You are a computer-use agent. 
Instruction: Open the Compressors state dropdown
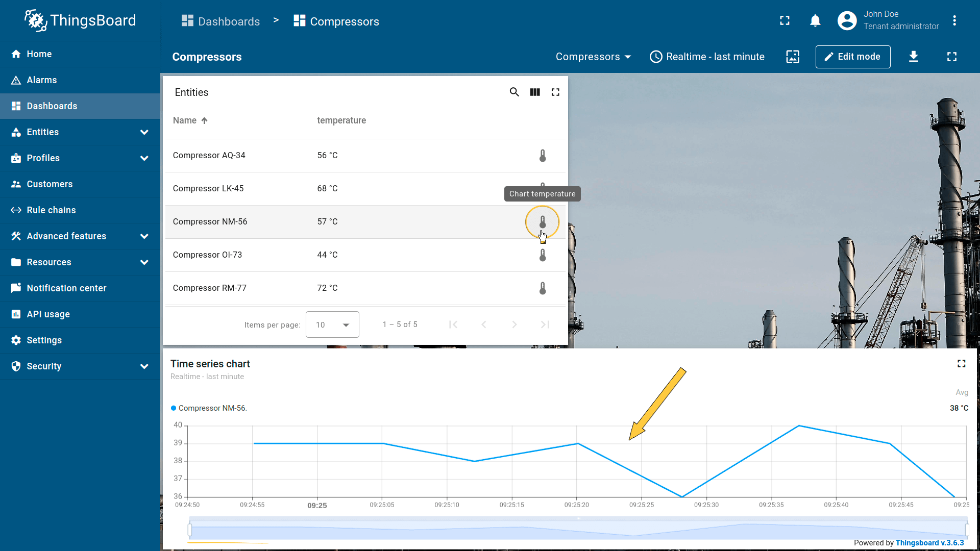pyautogui.click(x=593, y=57)
